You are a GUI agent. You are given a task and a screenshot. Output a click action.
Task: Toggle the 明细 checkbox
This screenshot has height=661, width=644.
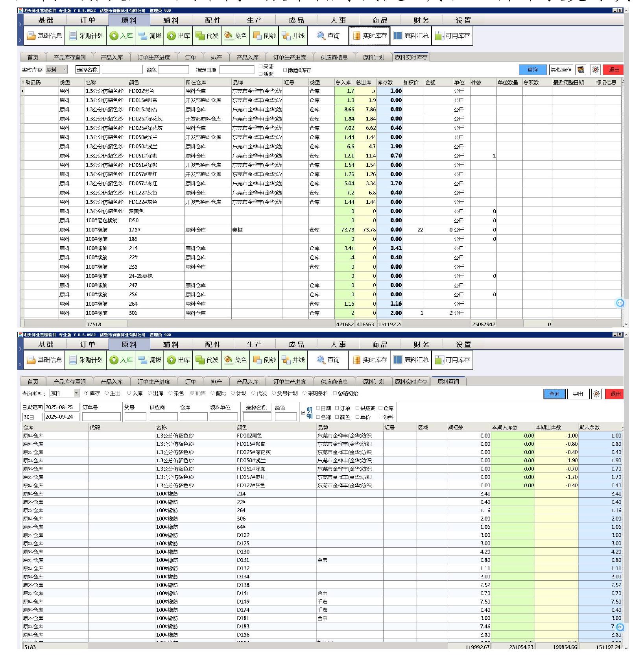point(303,413)
